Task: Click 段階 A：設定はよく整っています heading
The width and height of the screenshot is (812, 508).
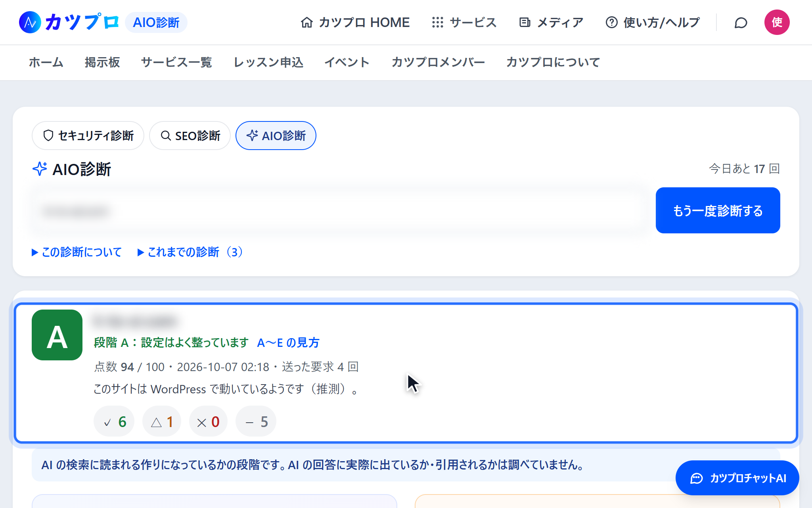Action: pyautogui.click(x=171, y=343)
